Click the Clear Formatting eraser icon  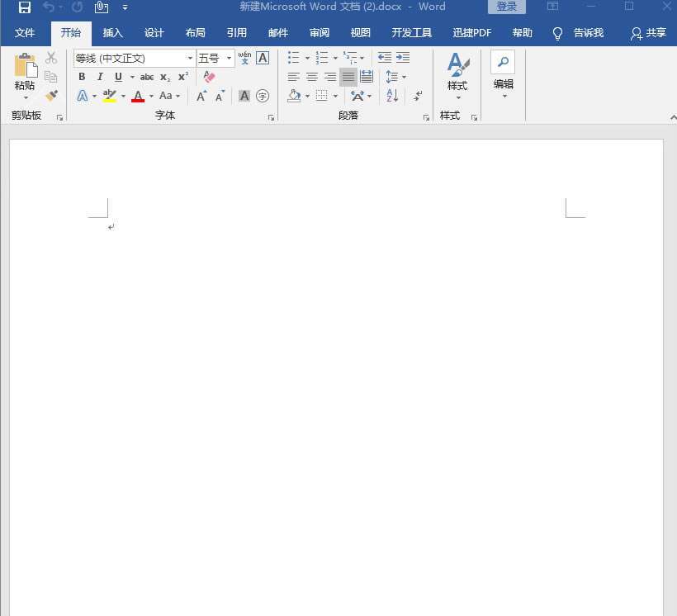pyautogui.click(x=209, y=77)
